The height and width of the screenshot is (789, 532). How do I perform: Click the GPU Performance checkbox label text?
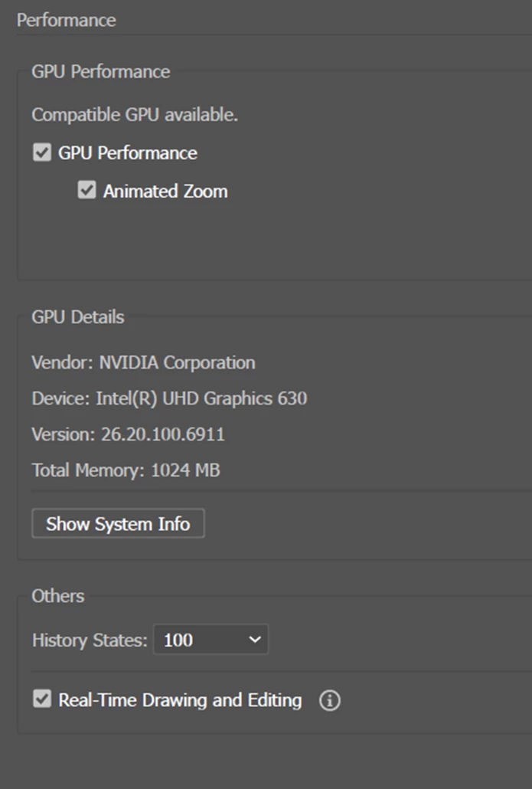[128, 153]
